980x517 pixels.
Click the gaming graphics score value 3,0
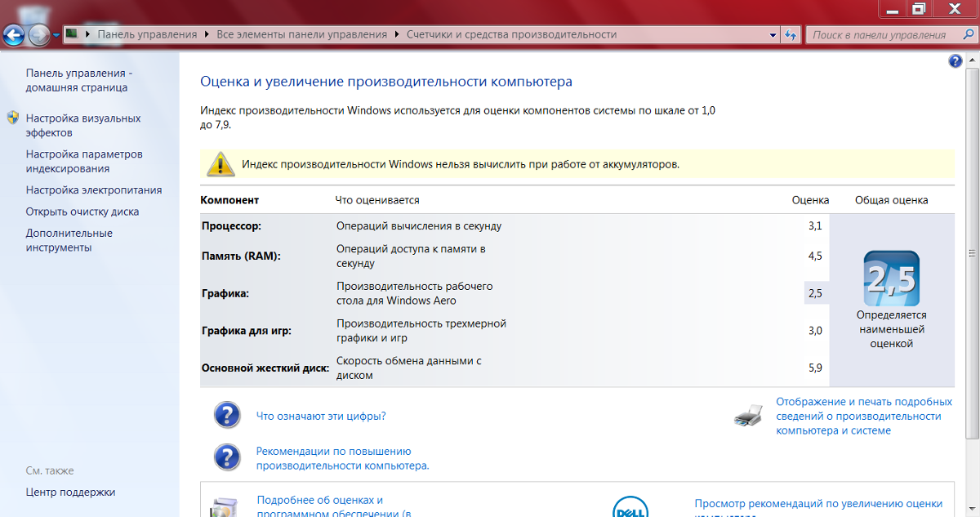(815, 331)
